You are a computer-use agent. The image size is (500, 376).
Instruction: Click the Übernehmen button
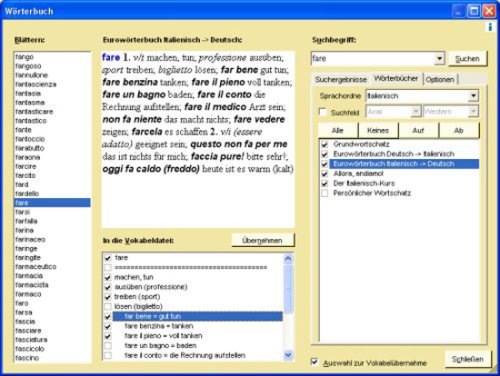pos(262,240)
